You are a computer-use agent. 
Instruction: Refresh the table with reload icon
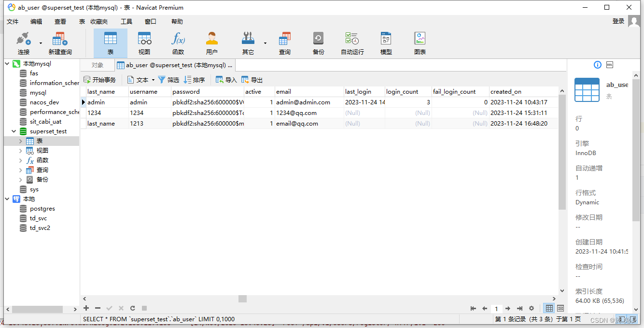pos(132,308)
